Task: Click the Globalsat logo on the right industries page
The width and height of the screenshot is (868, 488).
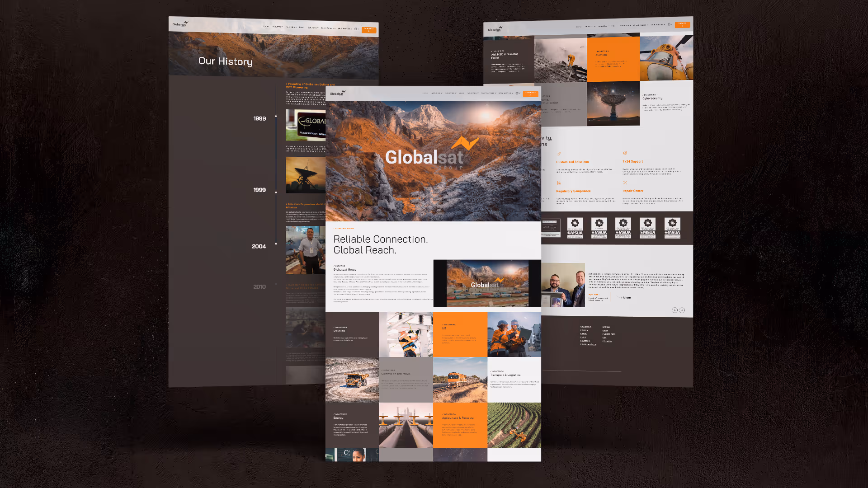Action: pyautogui.click(x=495, y=29)
